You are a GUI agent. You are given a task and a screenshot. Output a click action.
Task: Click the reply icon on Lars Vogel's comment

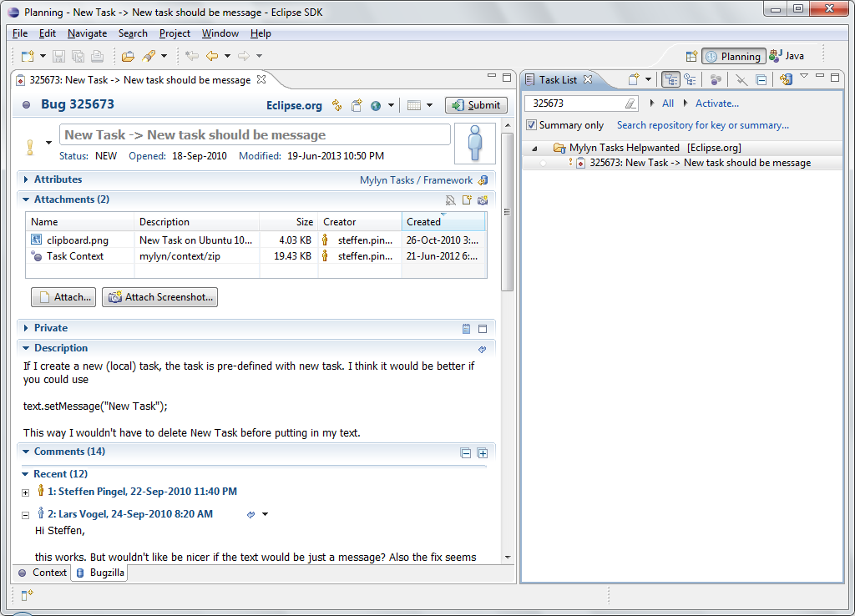(x=250, y=515)
